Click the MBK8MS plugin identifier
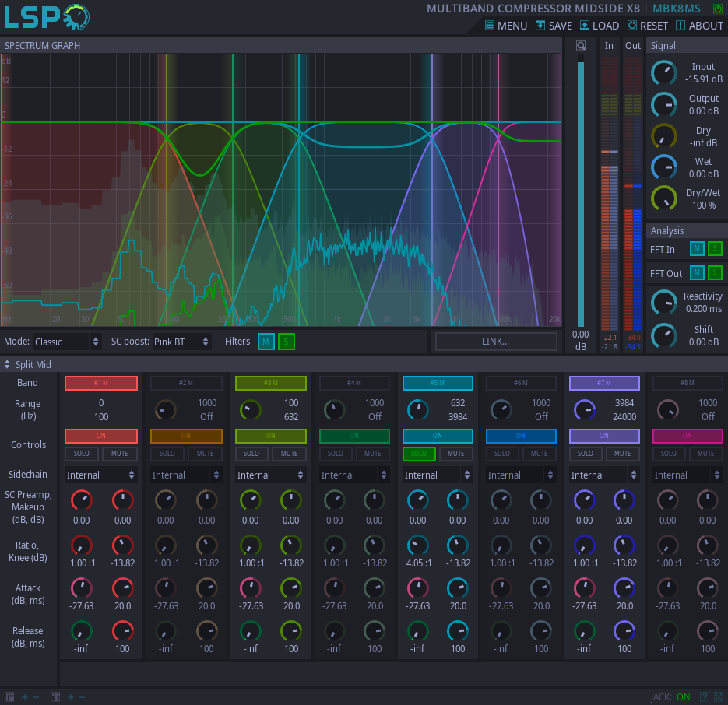This screenshot has width=728, height=705. (677, 9)
